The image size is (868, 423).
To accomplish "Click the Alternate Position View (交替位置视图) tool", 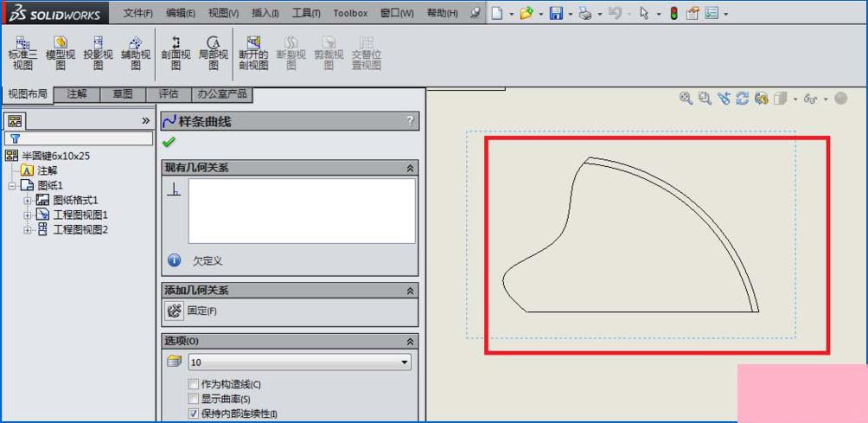I will [367, 54].
